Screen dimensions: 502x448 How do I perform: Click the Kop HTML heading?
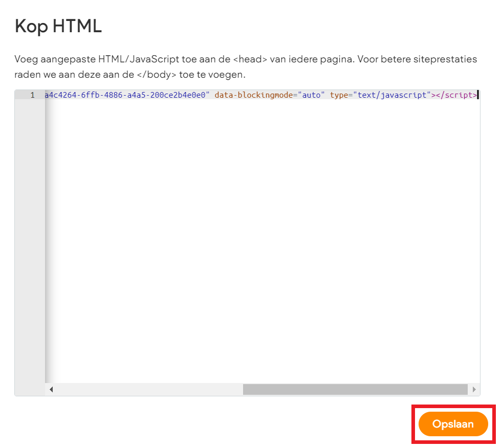[58, 26]
